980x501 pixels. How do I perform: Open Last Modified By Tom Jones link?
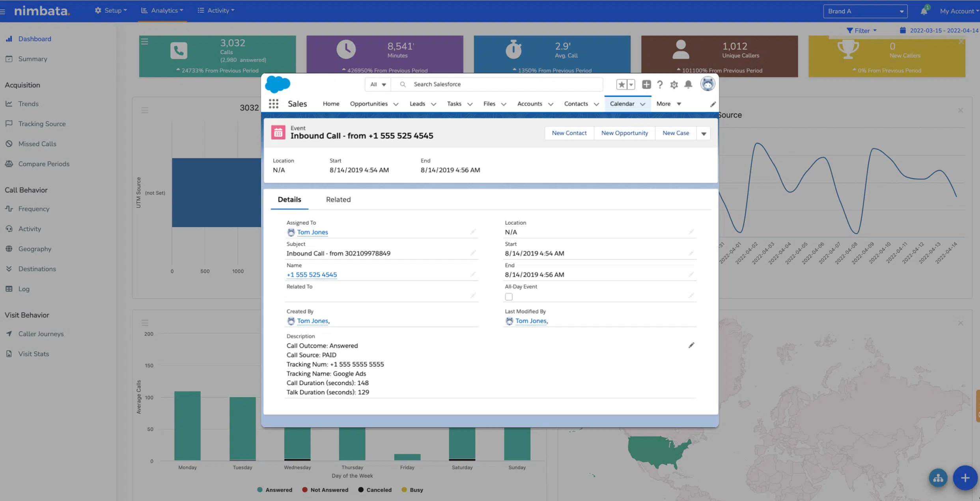(531, 321)
